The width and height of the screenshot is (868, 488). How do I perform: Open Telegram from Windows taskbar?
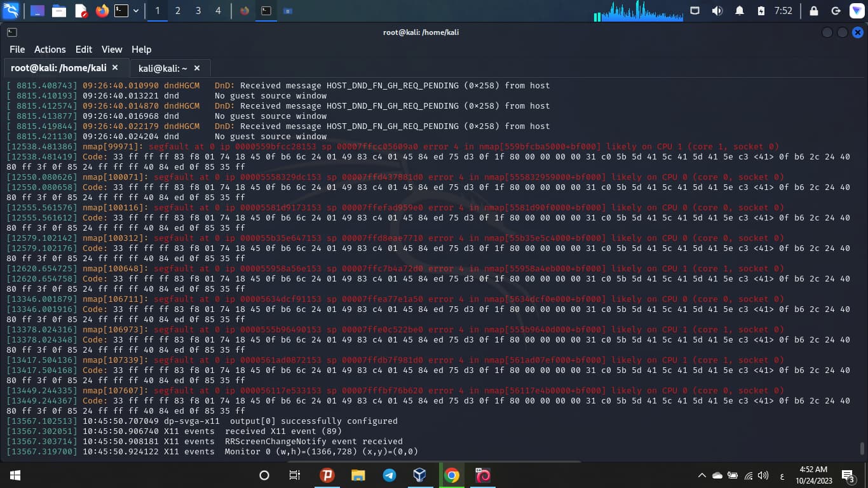[x=390, y=475]
